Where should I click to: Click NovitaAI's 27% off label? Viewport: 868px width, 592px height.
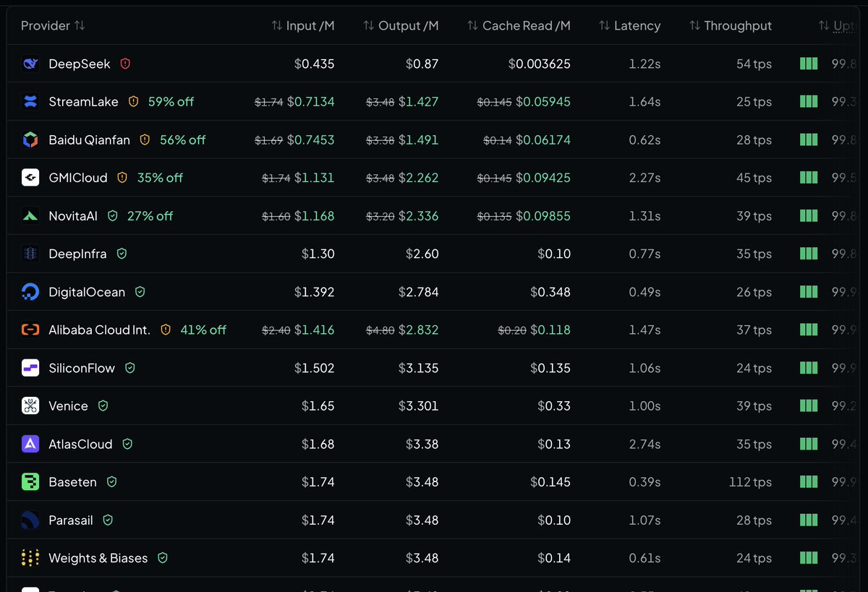pos(150,215)
